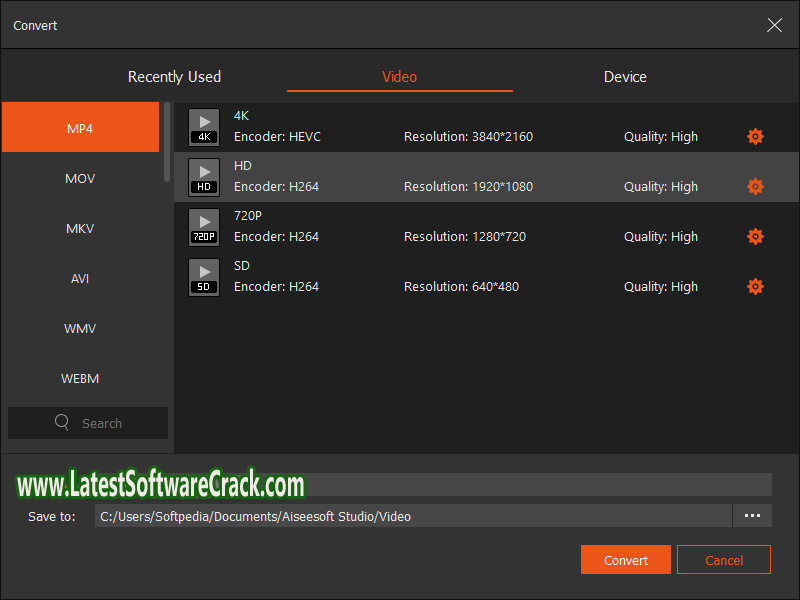Open settings gear for HD preset
This screenshot has height=600, width=800.
(x=755, y=187)
